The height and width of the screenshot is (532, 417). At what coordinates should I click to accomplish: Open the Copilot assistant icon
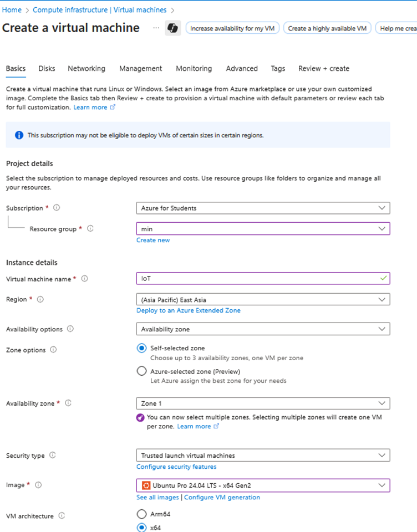[x=172, y=27]
